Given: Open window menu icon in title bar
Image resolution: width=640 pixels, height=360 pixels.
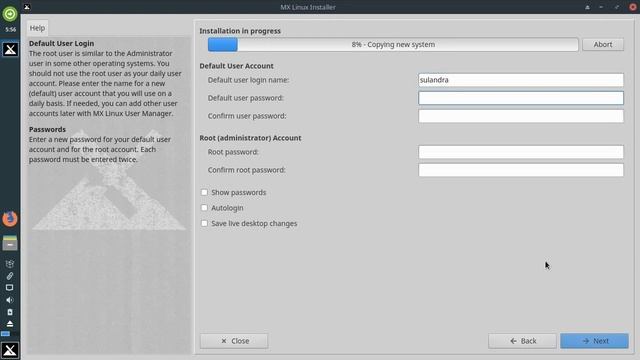Looking at the screenshot, I should pyautogui.click(x=27, y=7).
